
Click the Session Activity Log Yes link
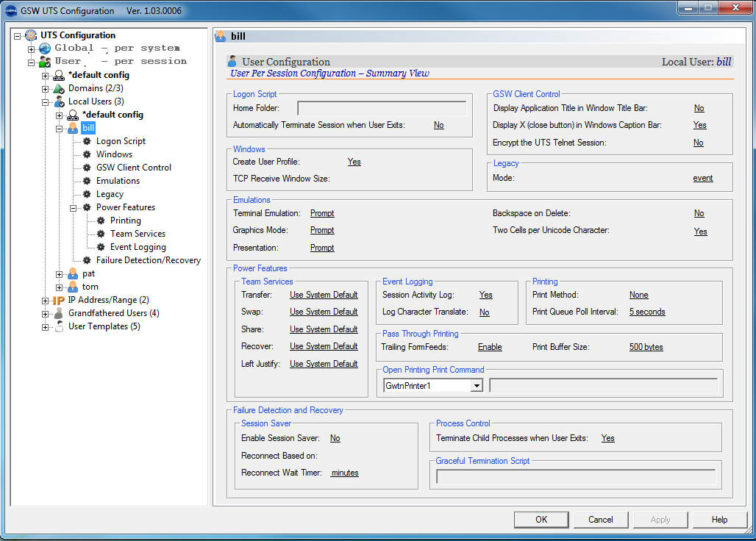pos(486,295)
